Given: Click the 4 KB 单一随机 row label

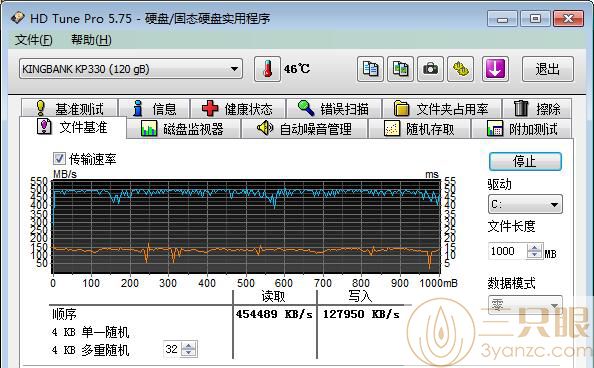Looking at the screenshot, I should pos(91,332).
